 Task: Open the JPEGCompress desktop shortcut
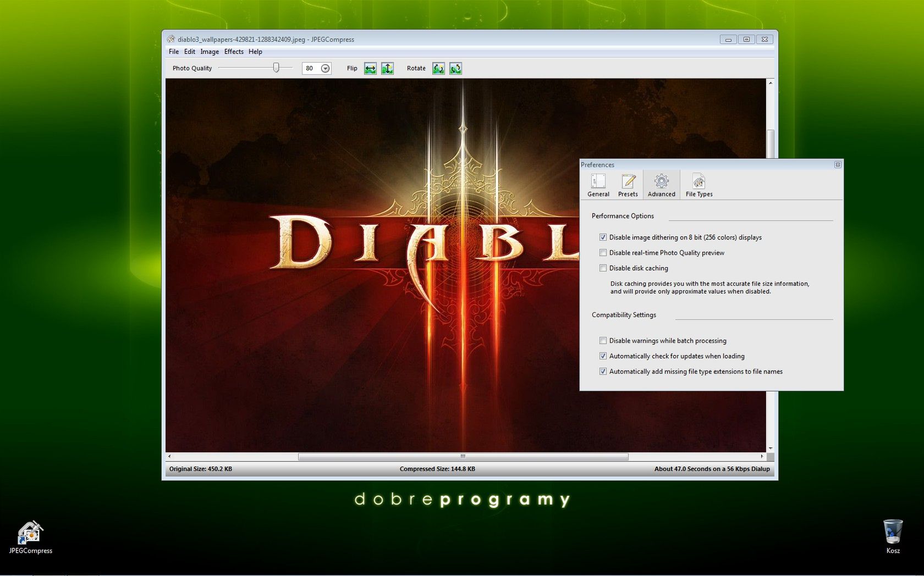(x=30, y=538)
